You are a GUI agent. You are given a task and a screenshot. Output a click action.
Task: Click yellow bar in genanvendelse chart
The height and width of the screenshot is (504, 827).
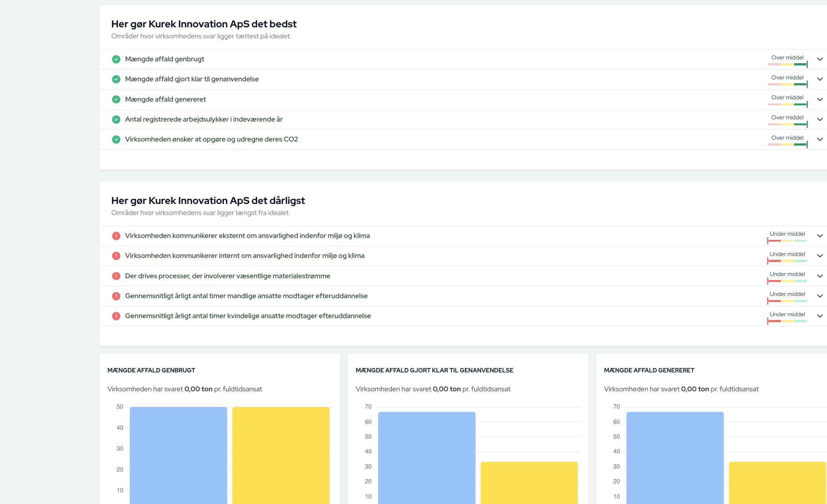[x=529, y=482]
